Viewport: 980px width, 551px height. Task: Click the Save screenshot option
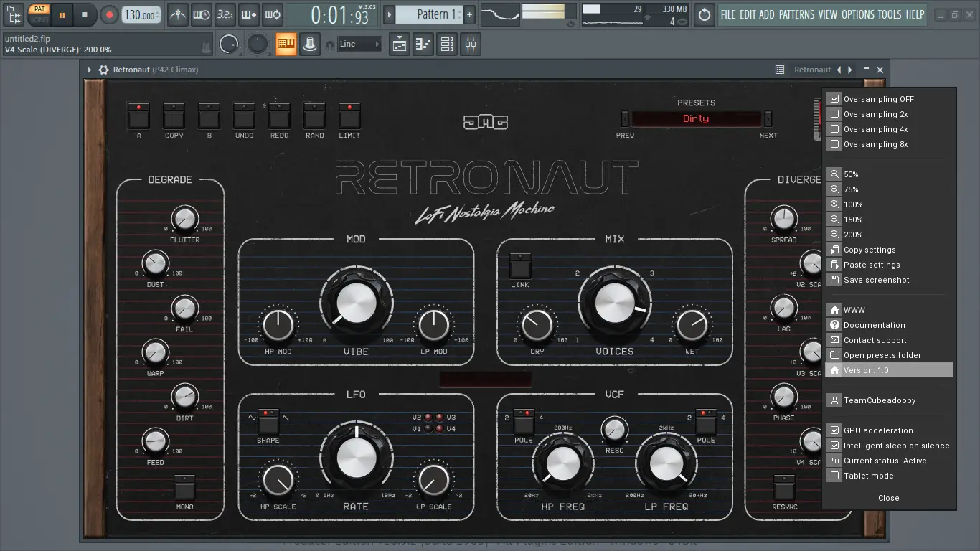click(876, 280)
